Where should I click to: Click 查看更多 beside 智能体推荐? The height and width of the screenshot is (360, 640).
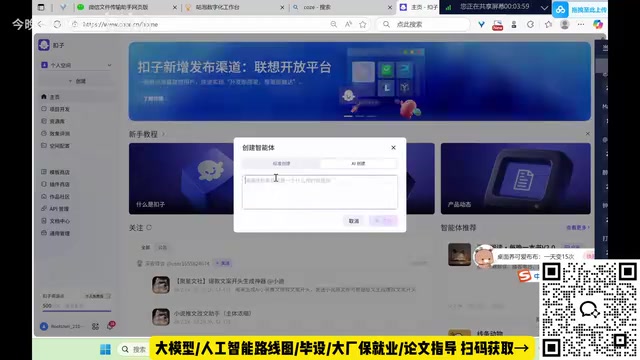point(578,227)
